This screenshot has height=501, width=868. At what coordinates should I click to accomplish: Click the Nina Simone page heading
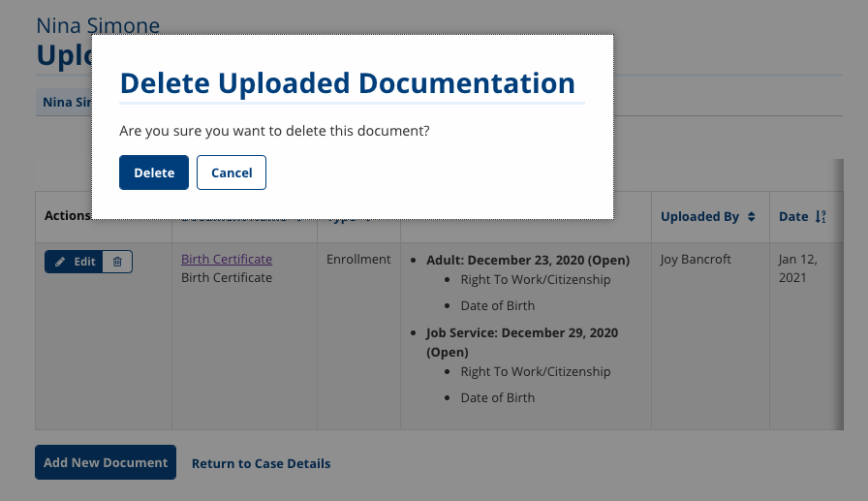pos(98,25)
